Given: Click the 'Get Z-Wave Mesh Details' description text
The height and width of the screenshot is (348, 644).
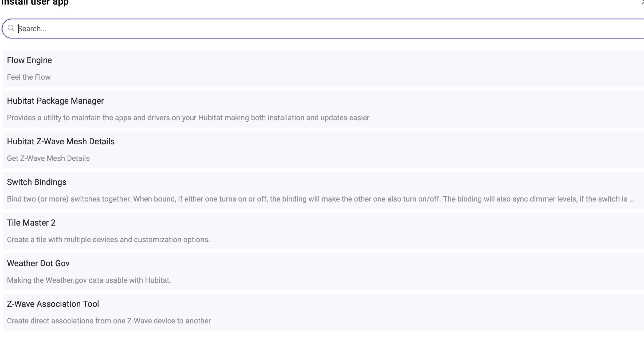Looking at the screenshot, I should tap(48, 158).
